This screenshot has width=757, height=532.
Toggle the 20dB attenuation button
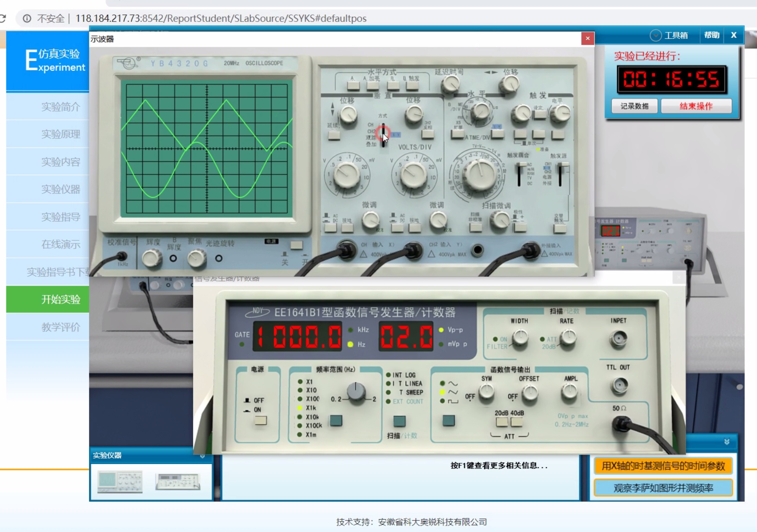click(x=502, y=422)
